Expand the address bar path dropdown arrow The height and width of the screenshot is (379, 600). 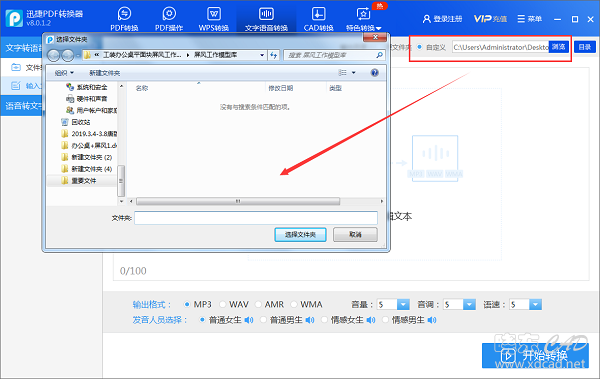coord(262,55)
